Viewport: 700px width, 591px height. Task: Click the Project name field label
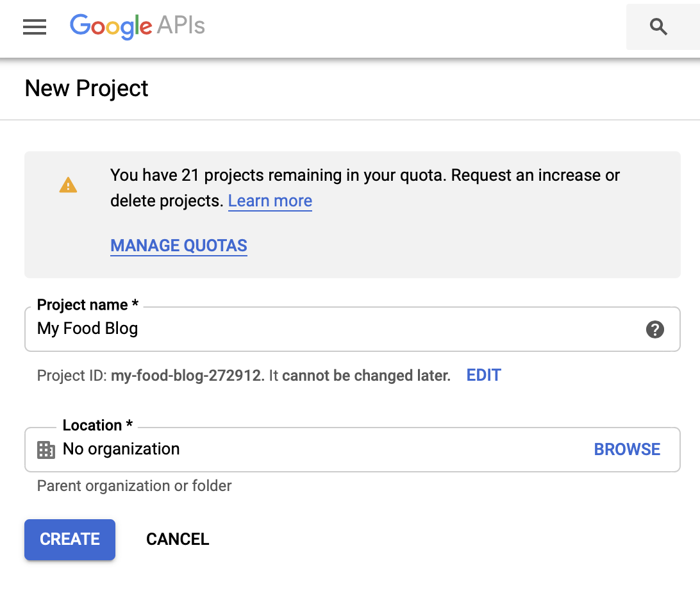(x=88, y=305)
